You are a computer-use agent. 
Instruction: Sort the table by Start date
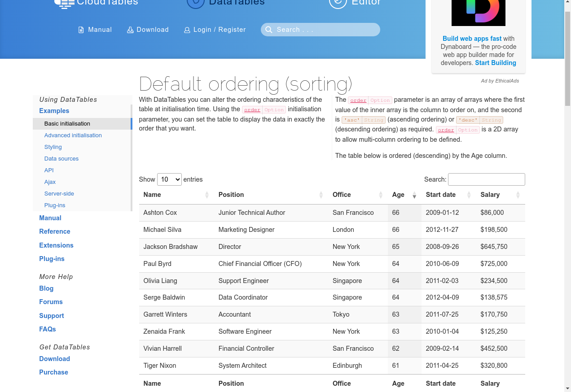coord(448,195)
